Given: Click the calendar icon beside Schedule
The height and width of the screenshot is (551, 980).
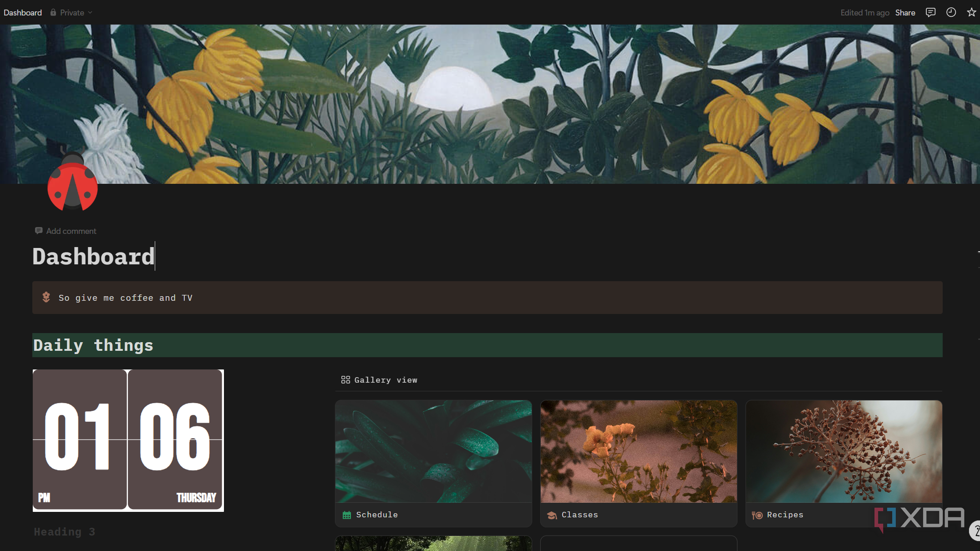Looking at the screenshot, I should click(x=347, y=515).
